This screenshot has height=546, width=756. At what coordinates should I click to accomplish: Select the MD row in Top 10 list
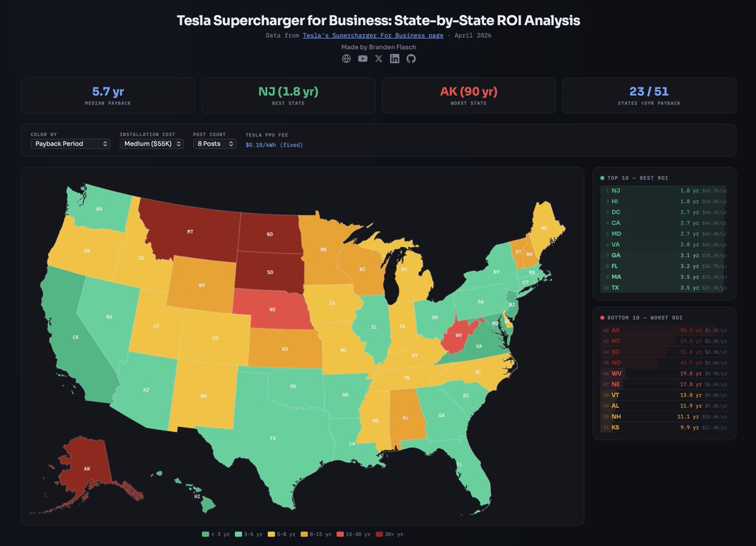(664, 234)
